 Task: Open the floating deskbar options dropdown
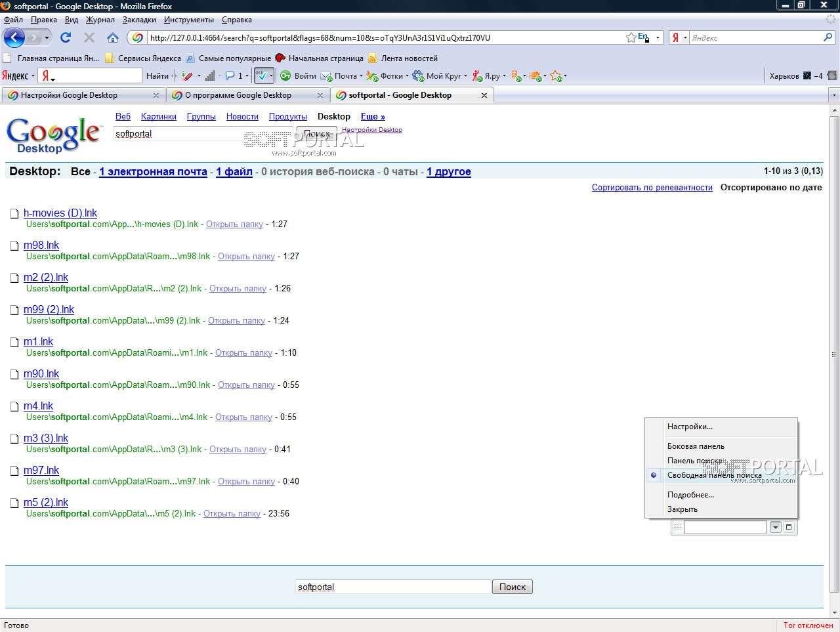[x=775, y=527]
